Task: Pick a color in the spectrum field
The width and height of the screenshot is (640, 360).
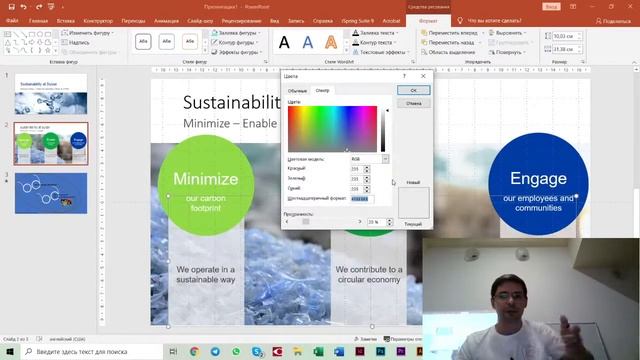Action: pos(332,129)
